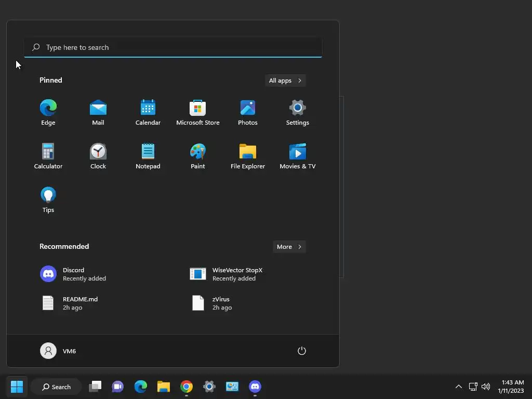532x399 pixels.
Task: Open Task View on the taskbar
Action: [95, 387]
